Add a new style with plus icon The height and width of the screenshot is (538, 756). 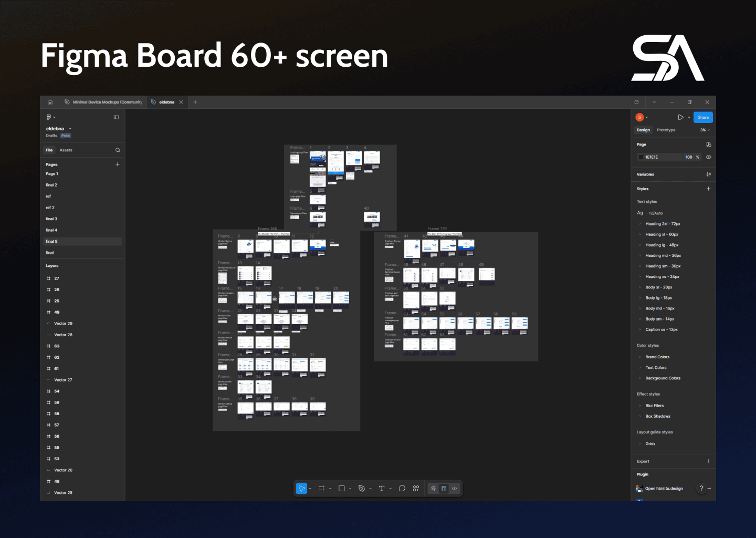point(709,189)
